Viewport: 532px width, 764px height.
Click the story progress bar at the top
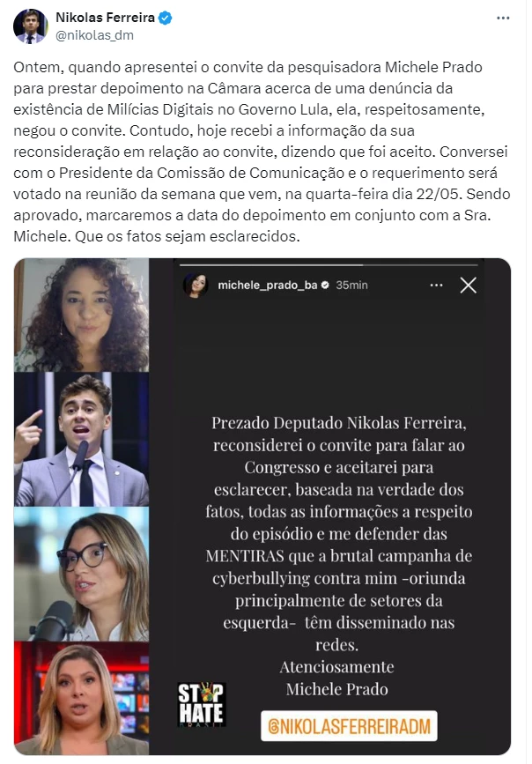[x=329, y=265]
